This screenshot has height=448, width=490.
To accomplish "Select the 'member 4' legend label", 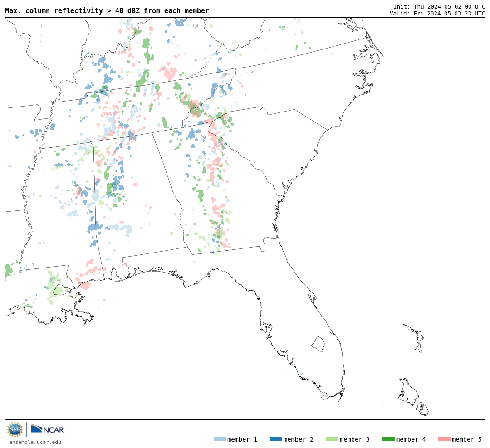I will pyautogui.click(x=411, y=439).
